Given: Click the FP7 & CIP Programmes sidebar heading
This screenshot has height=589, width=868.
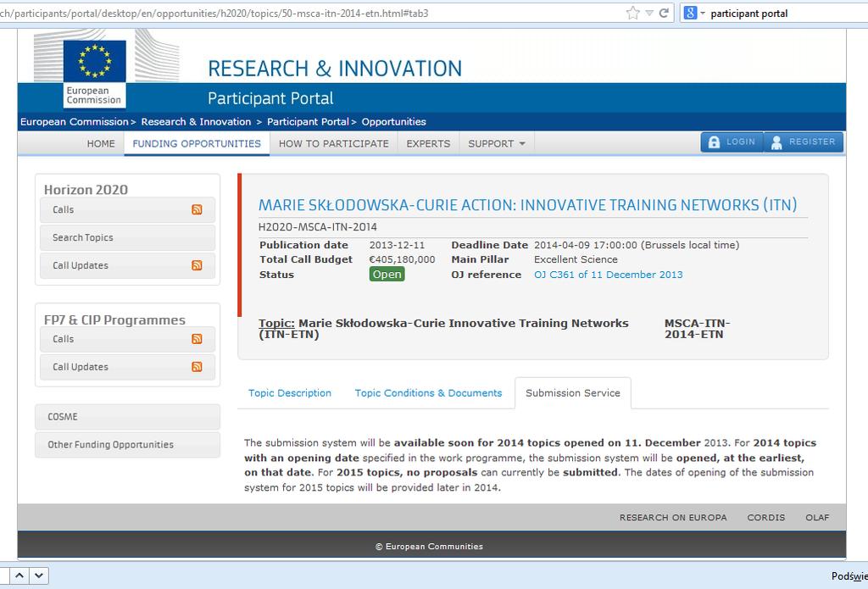Looking at the screenshot, I should pyautogui.click(x=114, y=320).
